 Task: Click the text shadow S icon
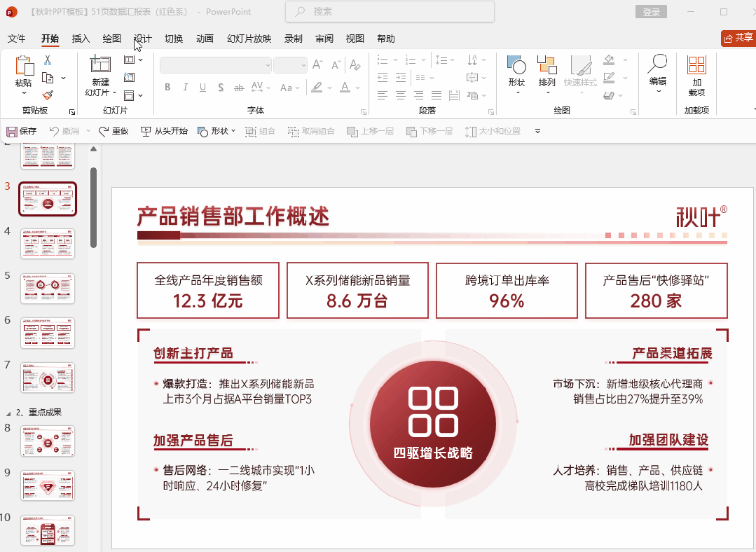pyautogui.click(x=221, y=88)
